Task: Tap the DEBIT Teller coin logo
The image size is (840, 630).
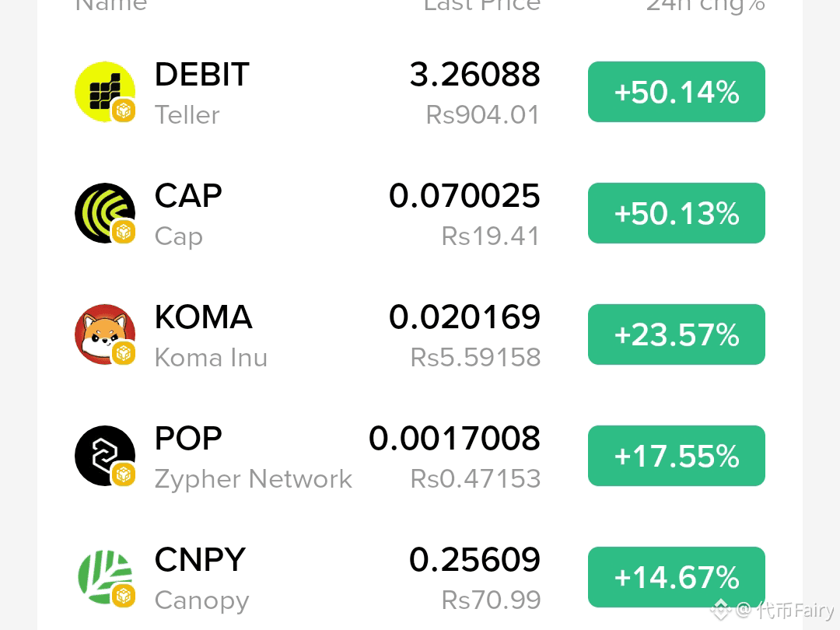Action: [104, 92]
